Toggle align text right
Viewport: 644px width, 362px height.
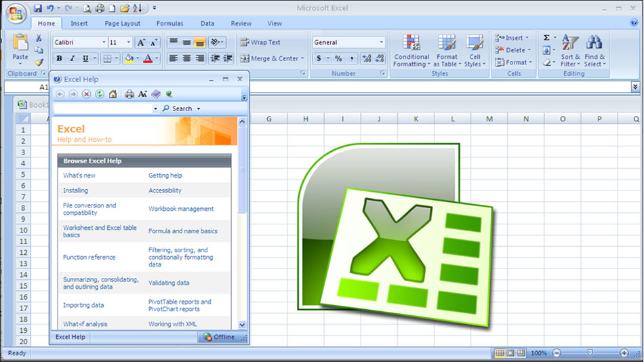[x=199, y=58]
